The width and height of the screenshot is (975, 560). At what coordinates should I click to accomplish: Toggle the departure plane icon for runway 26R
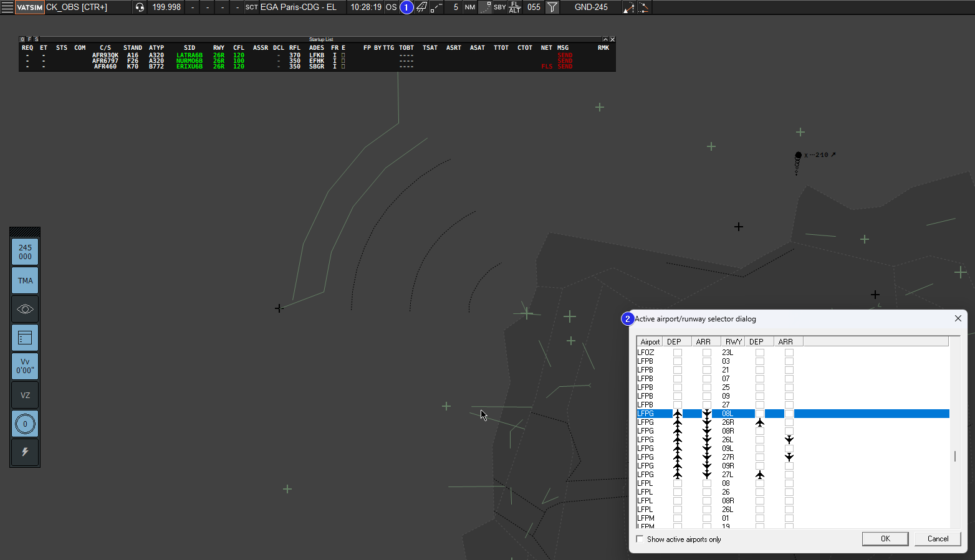tap(760, 422)
